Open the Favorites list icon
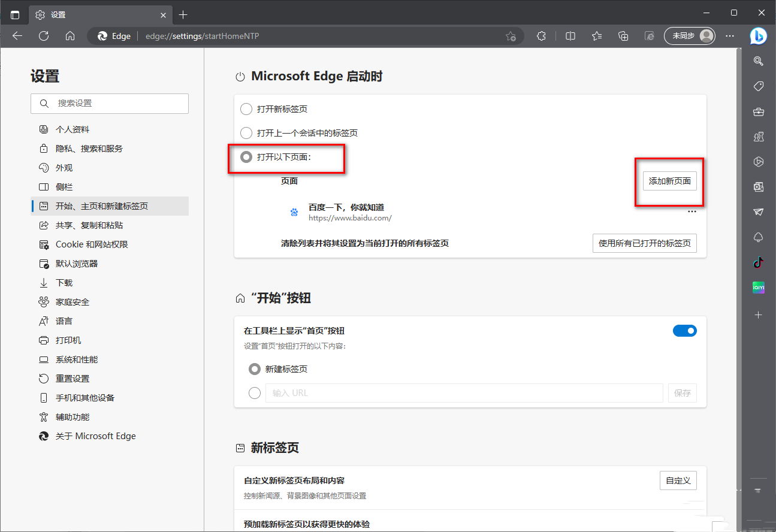Screen dimensions: 776x532 click(597, 36)
